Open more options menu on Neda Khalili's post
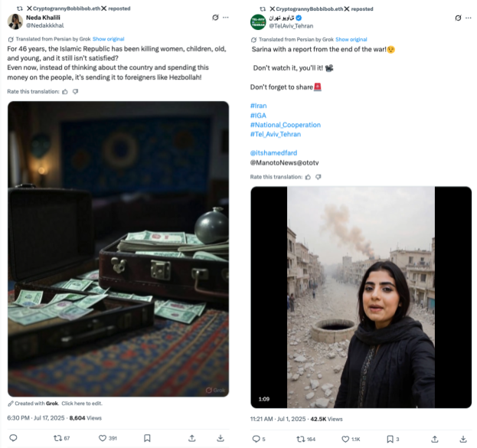 225,18
